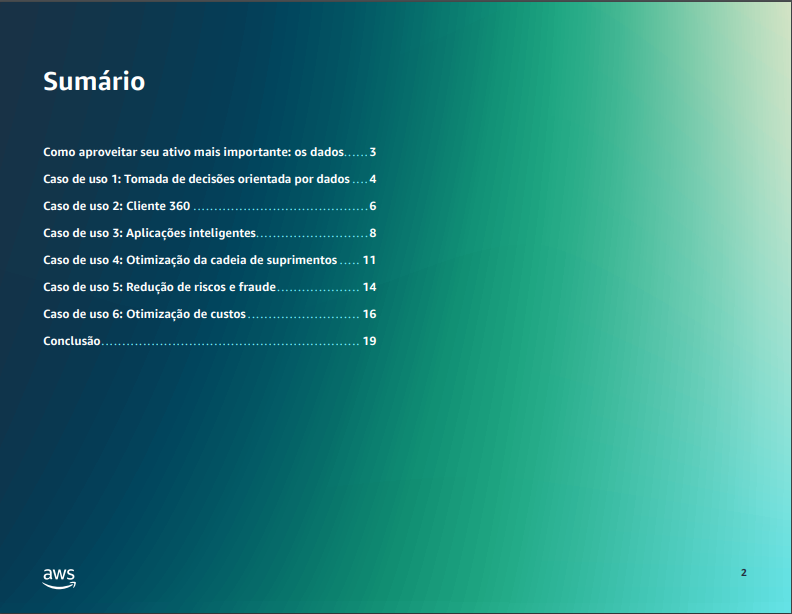Screen dimensions: 792x614
Task: Jump to 'Caso de uso 3: Aplicações inteligentes'
Action: [149, 234]
